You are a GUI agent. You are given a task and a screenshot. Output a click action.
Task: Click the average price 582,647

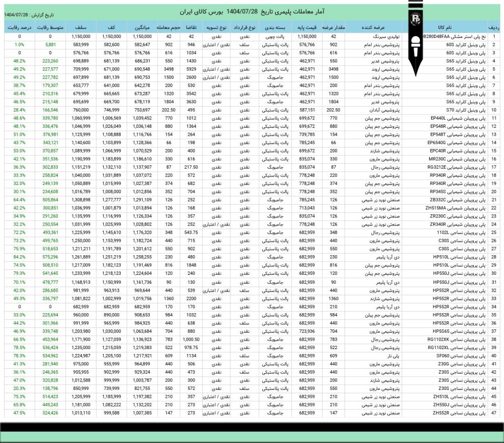[142, 45]
